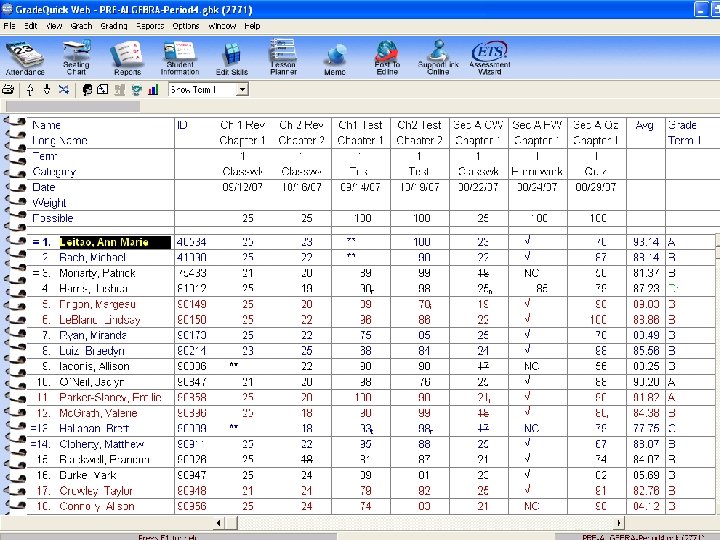
Task: Open the Seating Chart
Action: (x=76, y=57)
